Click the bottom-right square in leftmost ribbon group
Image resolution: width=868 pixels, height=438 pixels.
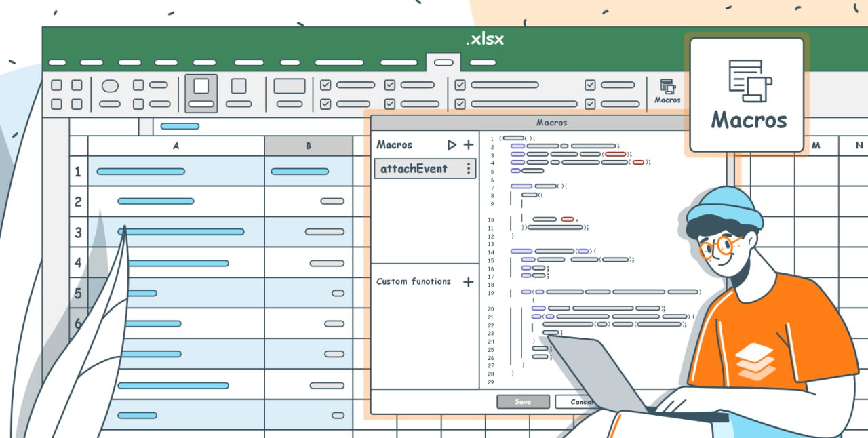click(77, 104)
